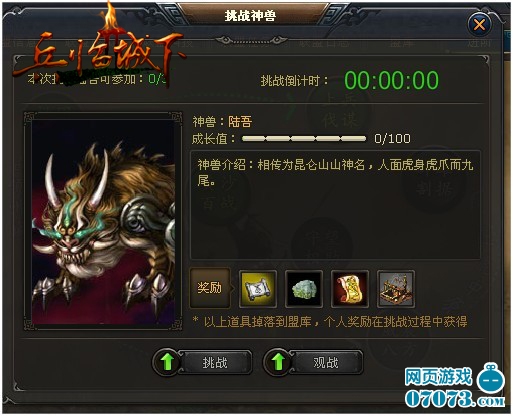Viewport: 513px width, 416px height.
Task: Open the 07073.com watermark link
Action: click(455, 399)
